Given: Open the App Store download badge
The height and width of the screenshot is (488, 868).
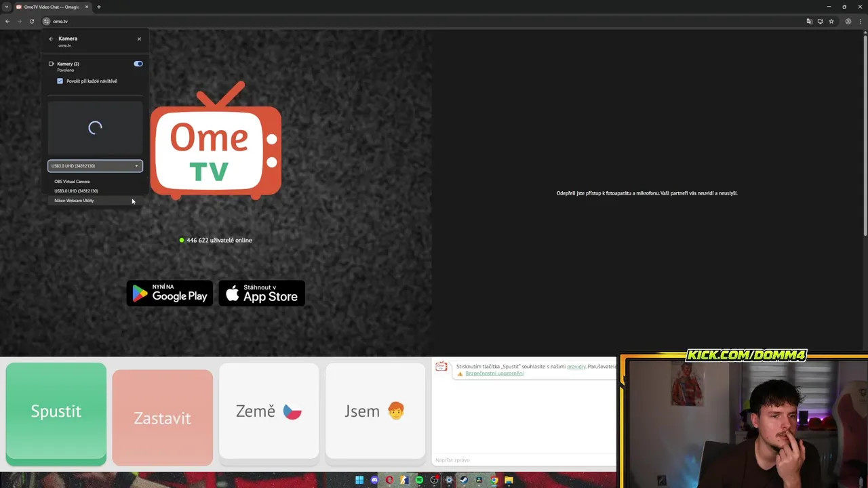Looking at the screenshot, I should [262, 293].
